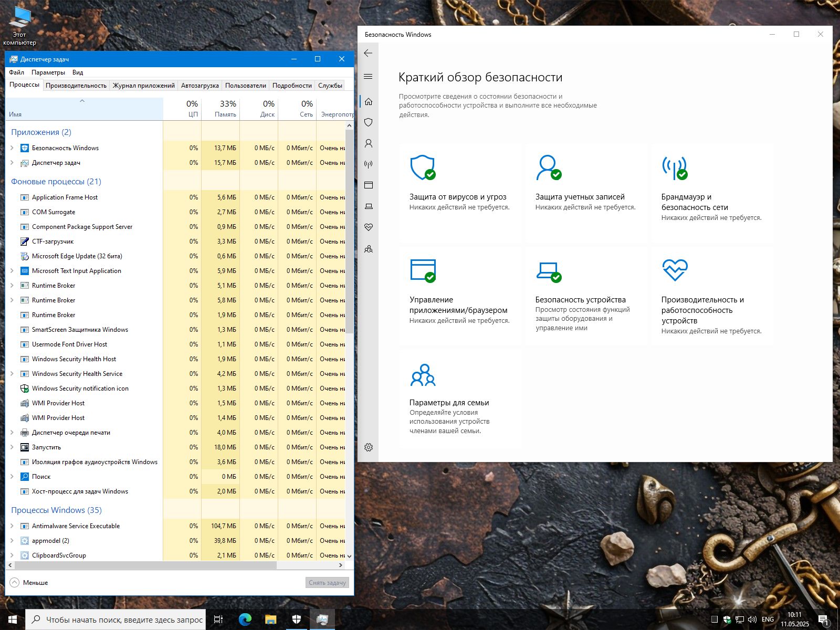The width and height of the screenshot is (840, 630).
Task: Open Производительность и работоспособность устройств tile
Action: [x=712, y=296]
